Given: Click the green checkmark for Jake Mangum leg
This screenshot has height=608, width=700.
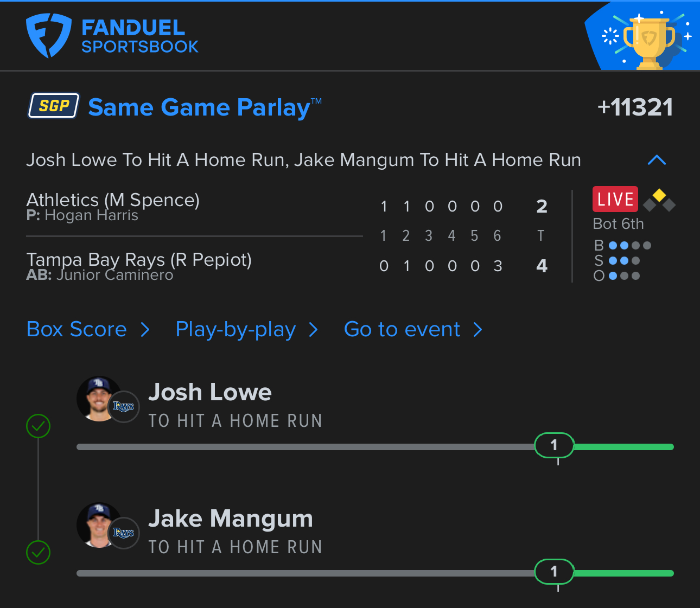Looking at the screenshot, I should 39,553.
